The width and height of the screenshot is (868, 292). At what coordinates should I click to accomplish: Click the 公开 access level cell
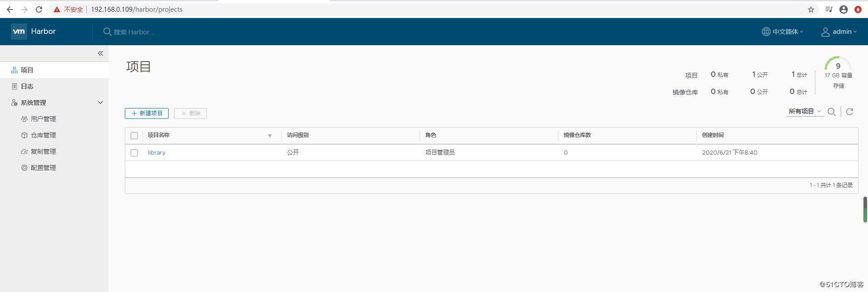292,153
